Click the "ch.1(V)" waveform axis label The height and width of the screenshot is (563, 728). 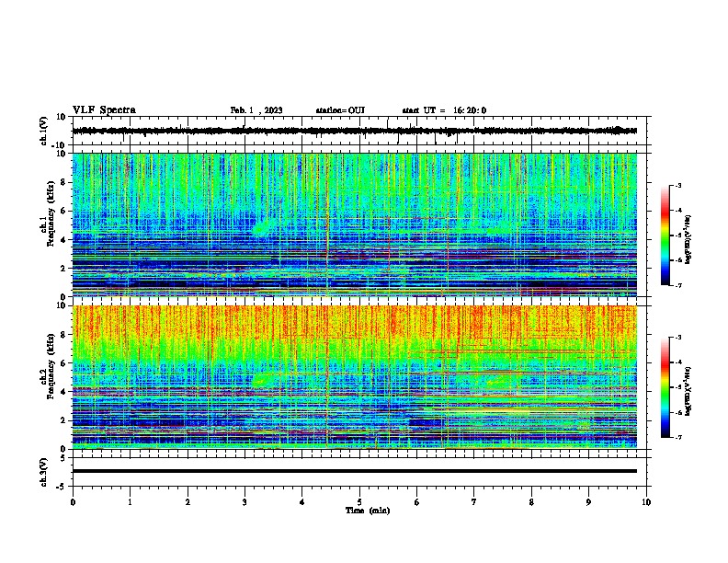coord(44,131)
